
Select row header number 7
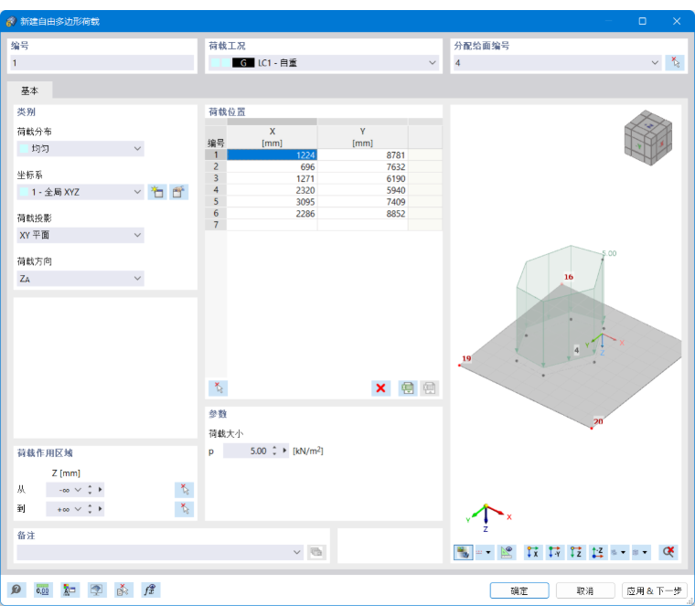[216, 225]
